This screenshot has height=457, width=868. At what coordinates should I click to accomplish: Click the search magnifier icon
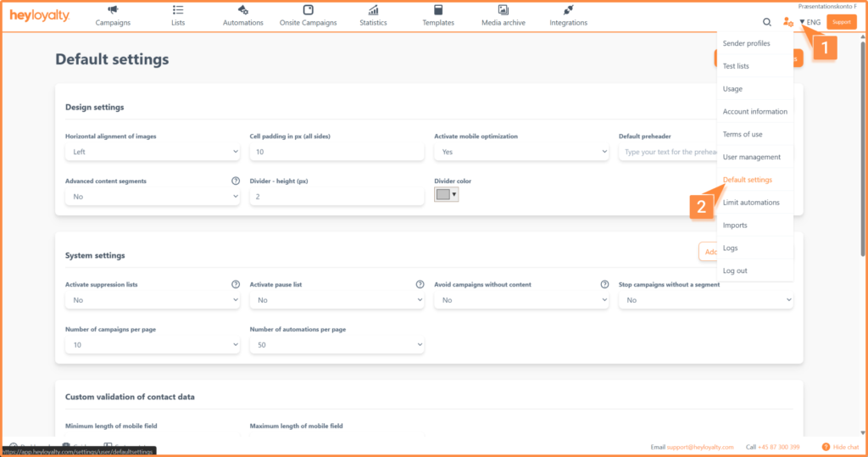point(766,22)
